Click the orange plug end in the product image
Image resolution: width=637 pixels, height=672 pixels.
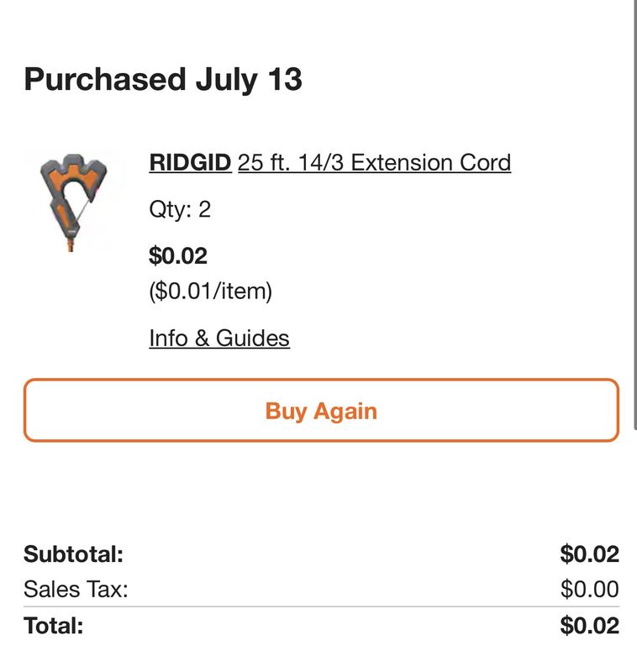(x=71, y=245)
